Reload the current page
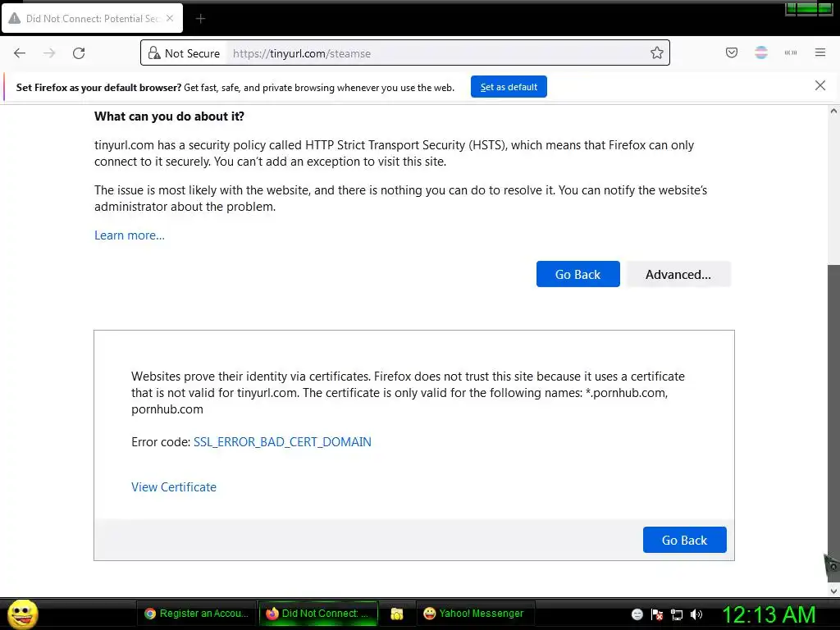The image size is (840, 630). (79, 53)
